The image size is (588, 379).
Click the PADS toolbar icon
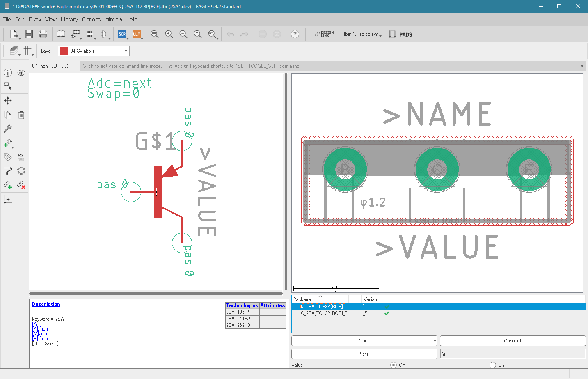click(x=400, y=34)
